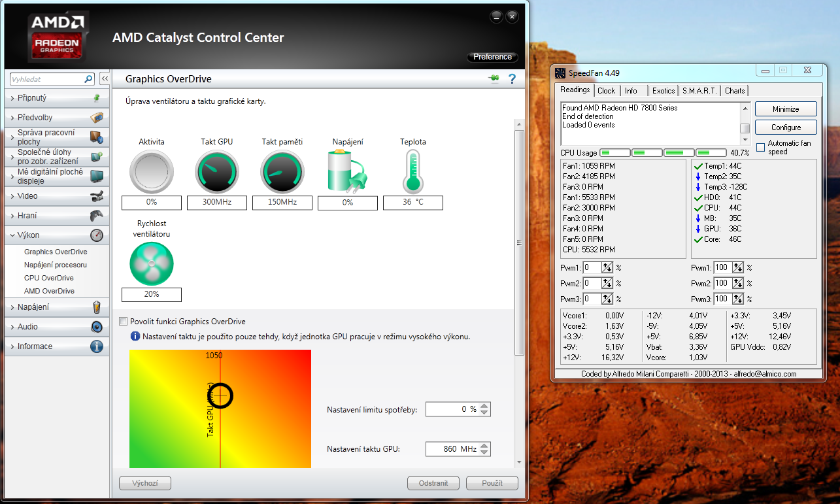Open CPU OverDrive in the sidebar

49,278
